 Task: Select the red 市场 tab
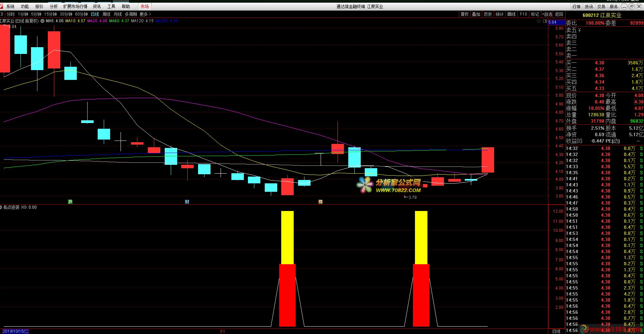[145, 6]
